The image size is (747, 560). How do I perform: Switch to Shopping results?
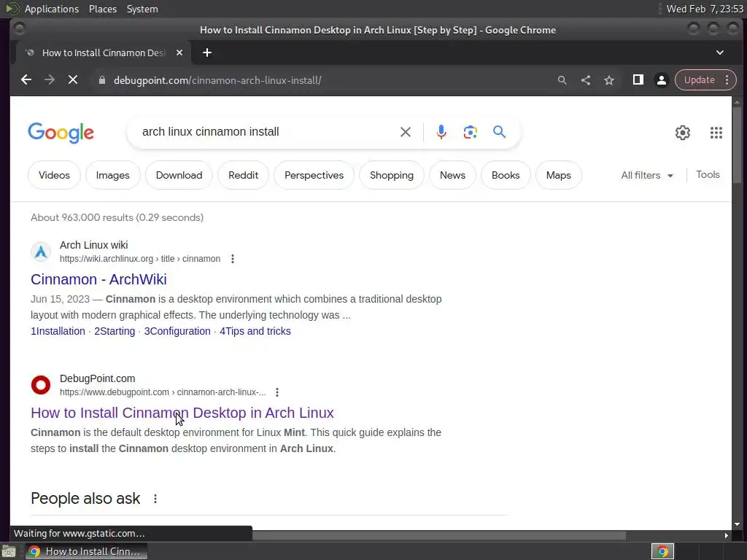point(392,175)
